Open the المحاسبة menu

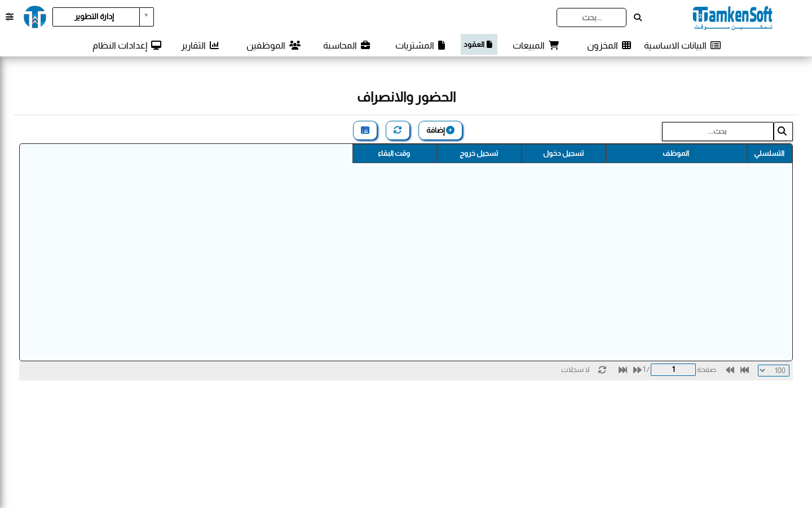pyautogui.click(x=346, y=45)
